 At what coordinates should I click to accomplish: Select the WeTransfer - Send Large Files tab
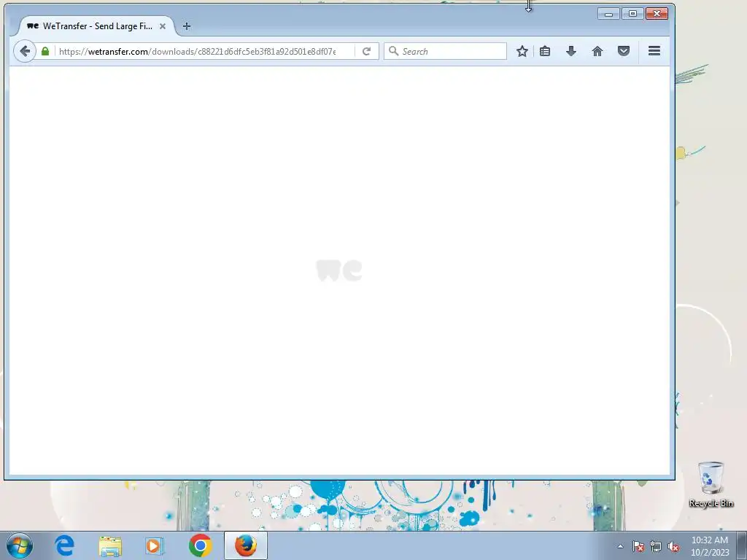(x=96, y=26)
